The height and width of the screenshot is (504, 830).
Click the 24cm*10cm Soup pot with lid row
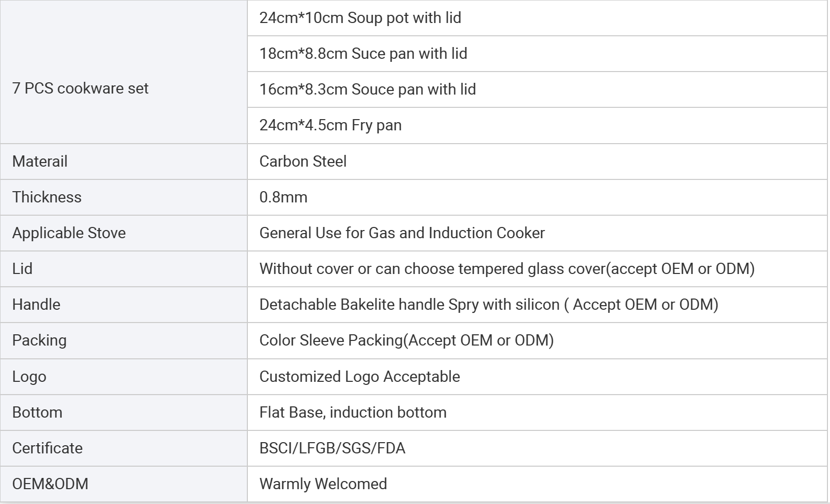(x=537, y=18)
